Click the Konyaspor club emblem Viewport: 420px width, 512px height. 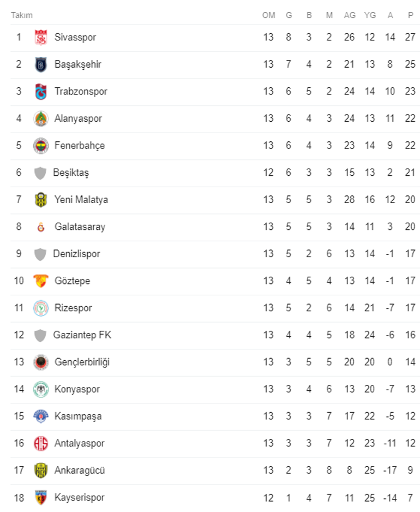(x=41, y=389)
